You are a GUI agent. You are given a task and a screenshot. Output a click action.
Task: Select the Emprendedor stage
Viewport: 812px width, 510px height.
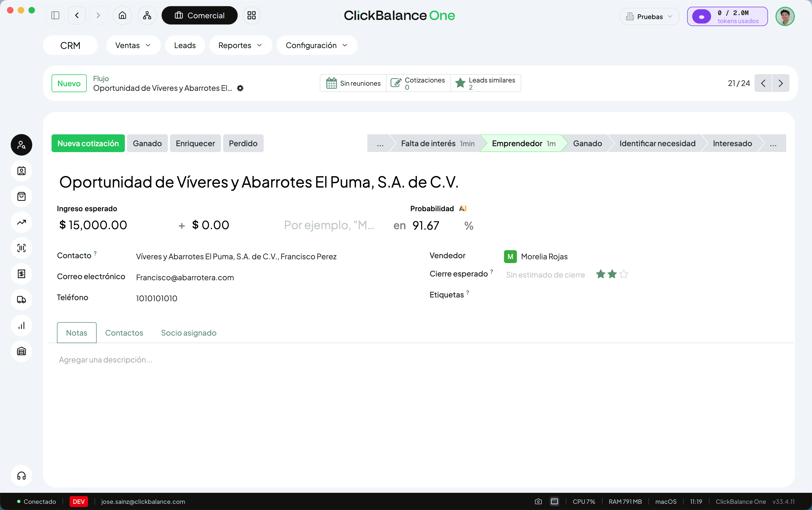[x=523, y=144]
